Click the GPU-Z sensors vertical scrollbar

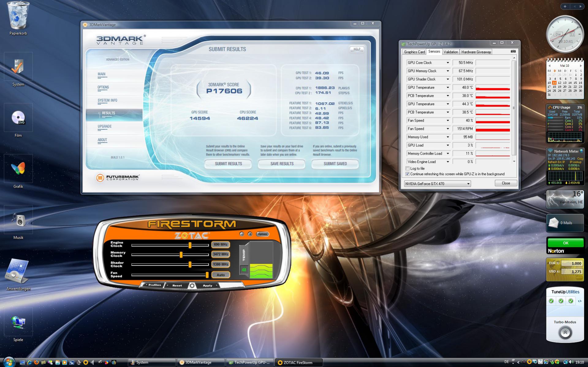[514, 110]
